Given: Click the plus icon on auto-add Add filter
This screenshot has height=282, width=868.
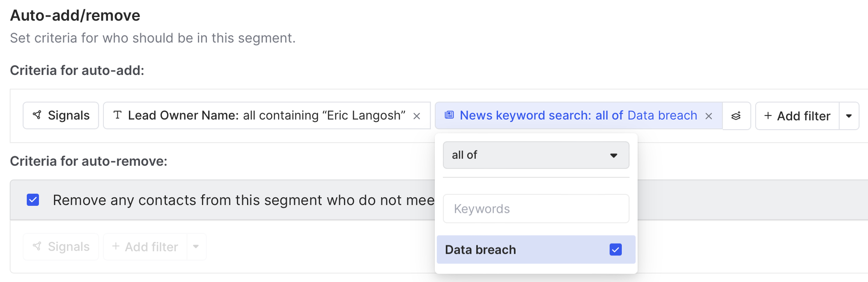Looking at the screenshot, I should pos(768,116).
